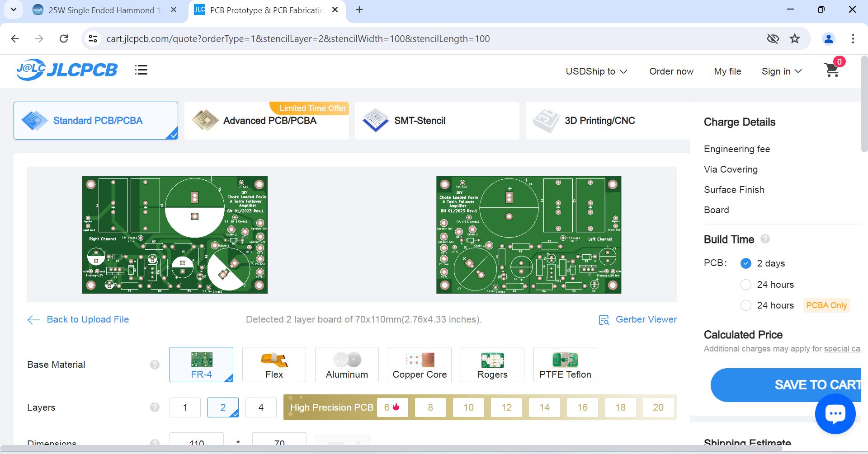
Task: Select 12 layers option
Action: click(x=506, y=407)
